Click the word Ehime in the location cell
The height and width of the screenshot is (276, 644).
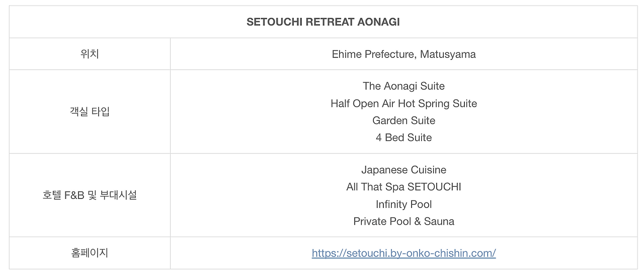click(x=346, y=54)
